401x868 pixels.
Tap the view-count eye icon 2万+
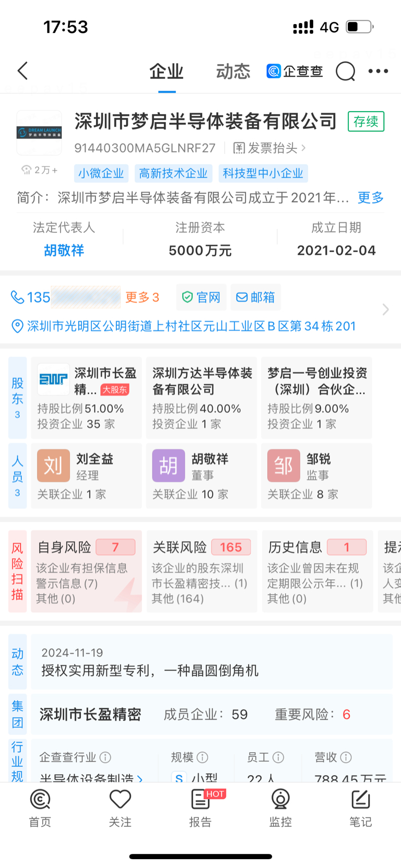(x=26, y=170)
